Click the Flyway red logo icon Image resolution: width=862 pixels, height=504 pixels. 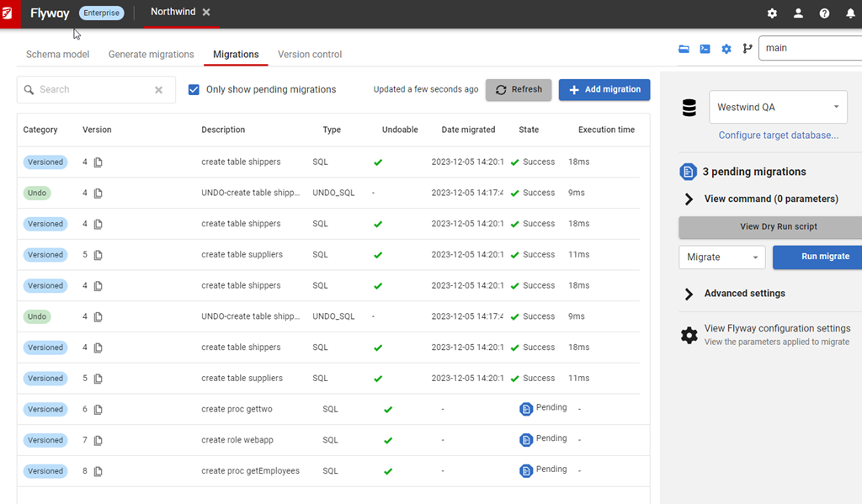click(10, 13)
